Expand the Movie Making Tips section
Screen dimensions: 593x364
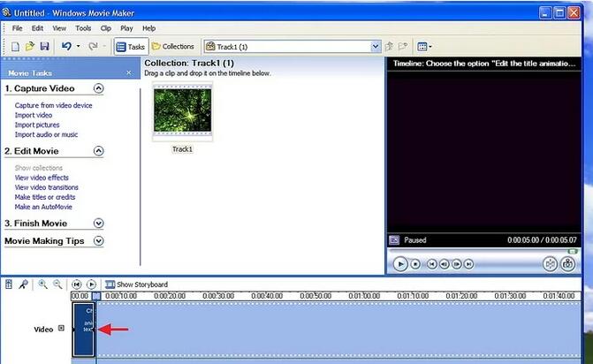(98, 241)
